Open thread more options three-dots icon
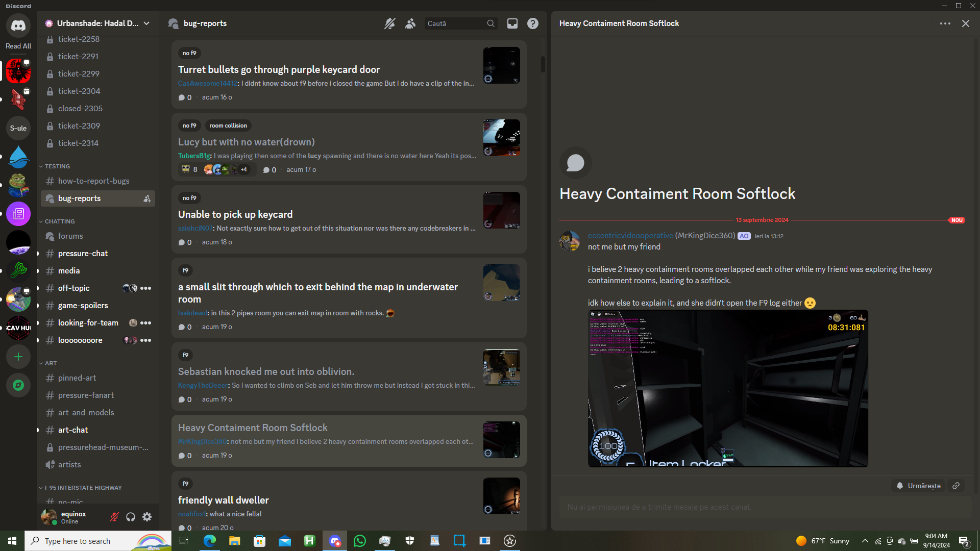980x551 pixels. 945,23
